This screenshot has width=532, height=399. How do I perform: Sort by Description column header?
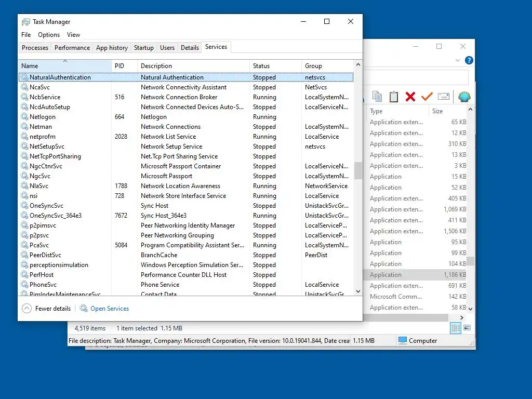[193, 66]
